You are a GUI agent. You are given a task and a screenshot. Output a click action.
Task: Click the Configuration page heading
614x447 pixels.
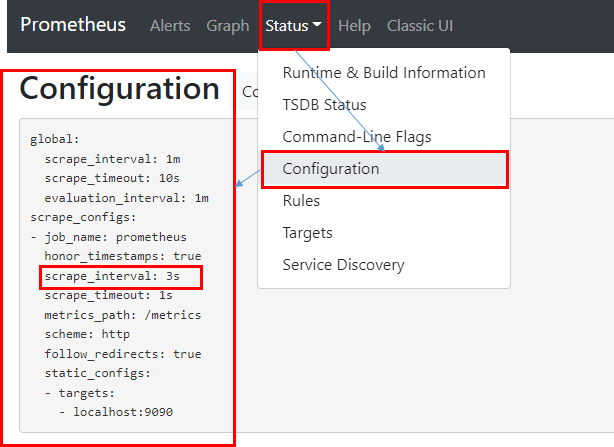click(x=119, y=89)
